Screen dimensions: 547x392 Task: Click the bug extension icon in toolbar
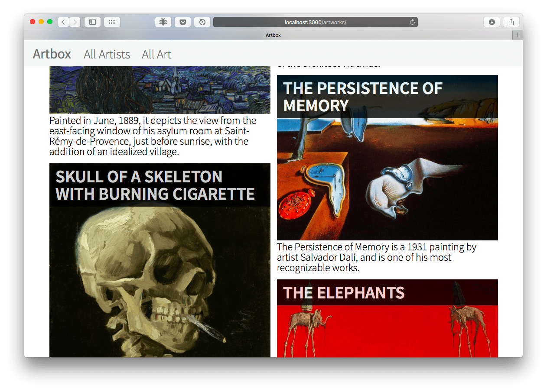point(163,22)
